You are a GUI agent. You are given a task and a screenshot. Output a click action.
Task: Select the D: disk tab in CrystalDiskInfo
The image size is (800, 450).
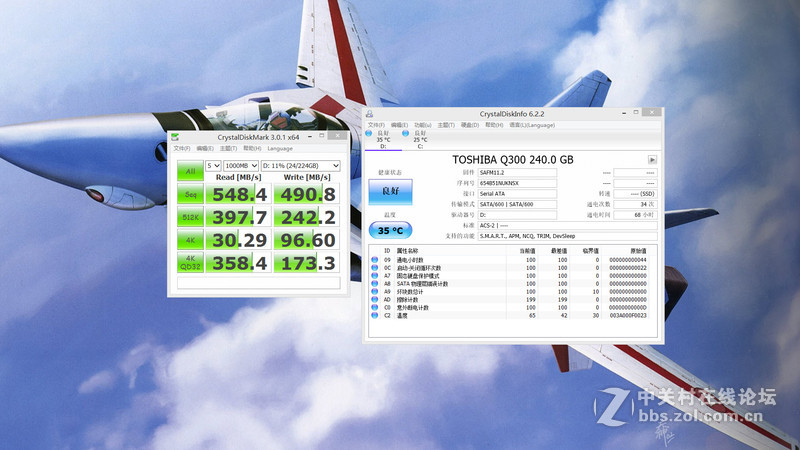point(383,140)
